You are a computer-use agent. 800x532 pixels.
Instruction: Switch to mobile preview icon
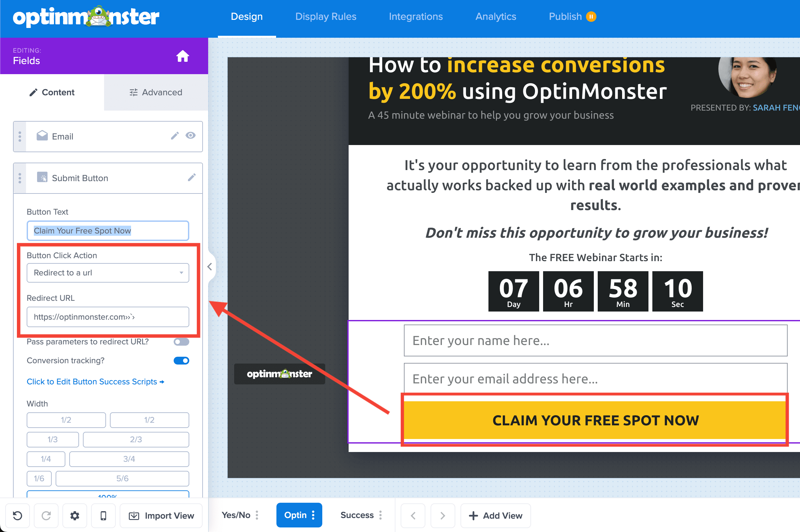tap(103, 516)
